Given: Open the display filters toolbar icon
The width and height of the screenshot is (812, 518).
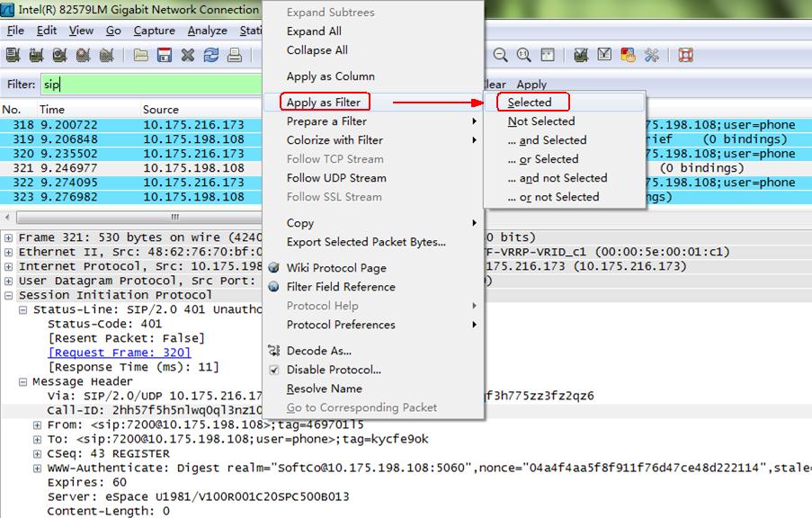Looking at the screenshot, I should click(x=604, y=55).
